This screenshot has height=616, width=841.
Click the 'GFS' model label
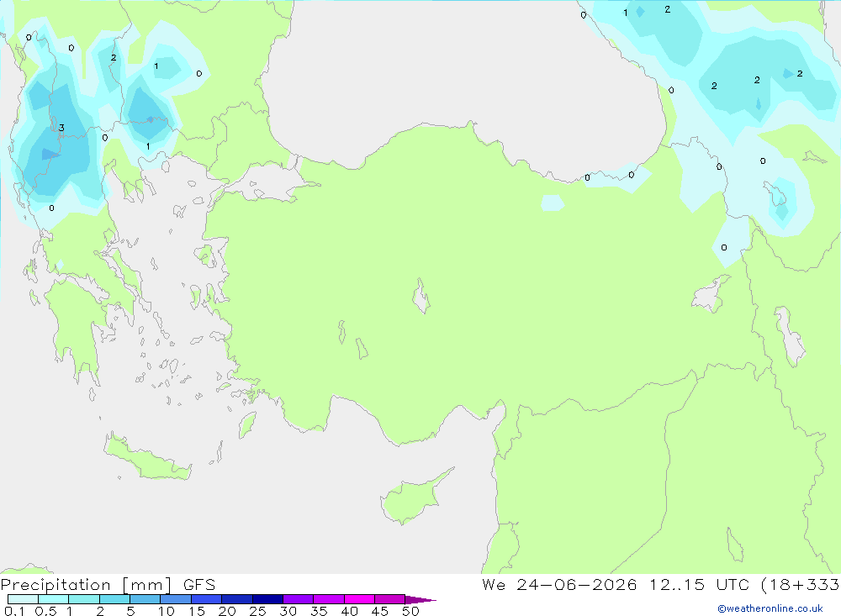tap(199, 585)
